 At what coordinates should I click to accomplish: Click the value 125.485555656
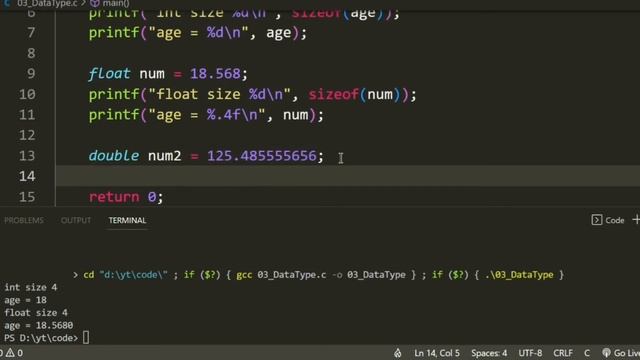[x=262, y=156]
